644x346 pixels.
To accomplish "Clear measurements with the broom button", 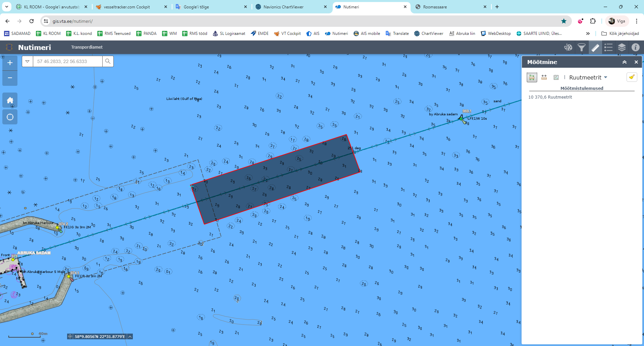I will point(632,77).
